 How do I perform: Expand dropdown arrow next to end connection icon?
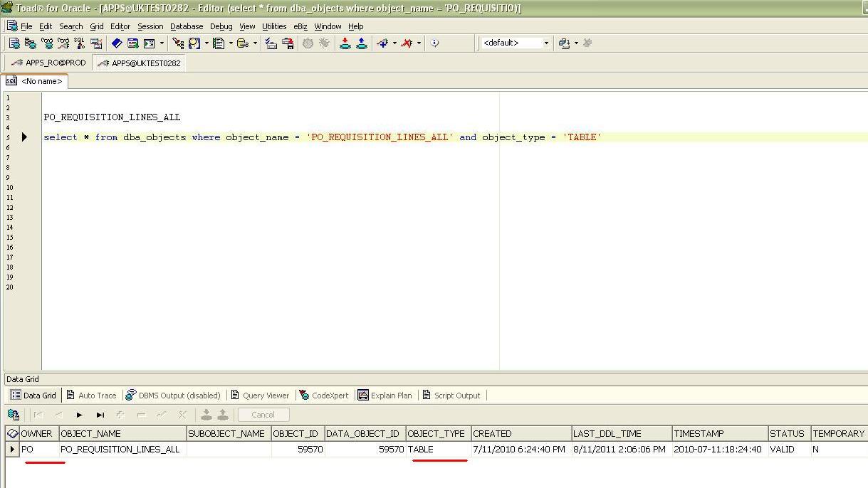[419, 43]
